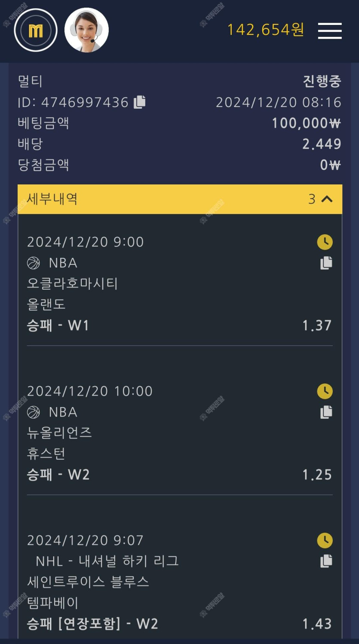
Task: Click the 세부내역 yellow header label
Action: [x=52, y=199]
